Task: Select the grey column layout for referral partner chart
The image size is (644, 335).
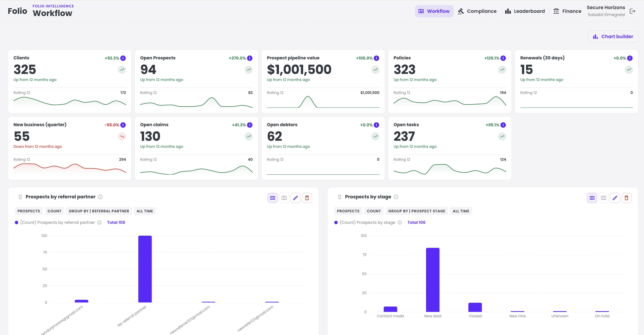Action: point(284,198)
